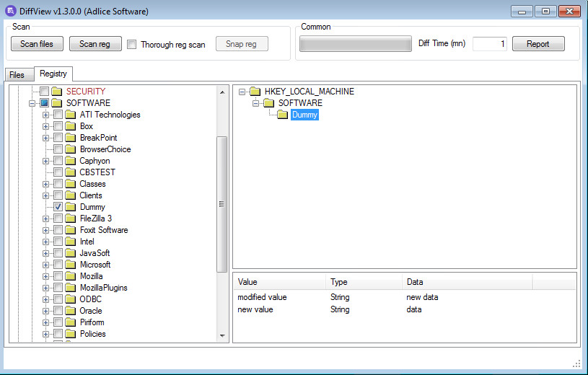Click the Diff Time input field
Viewport: 588px width, 375px height.
pos(490,44)
